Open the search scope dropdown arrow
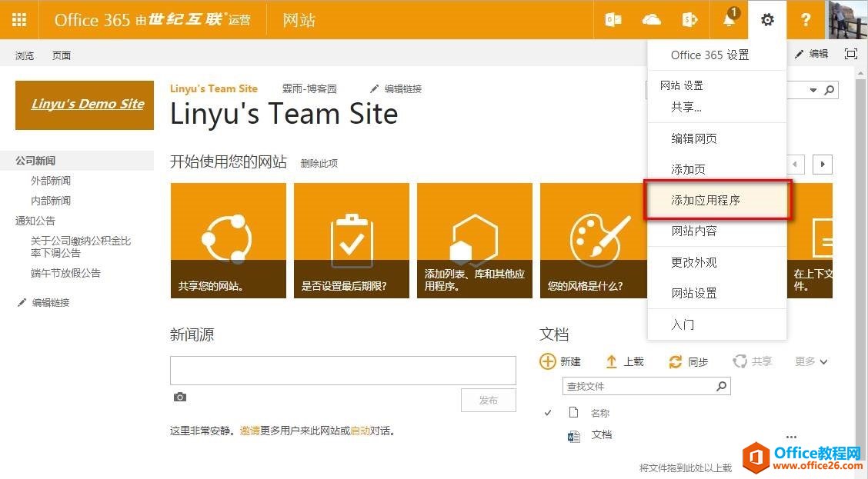868x479 pixels. (x=813, y=91)
